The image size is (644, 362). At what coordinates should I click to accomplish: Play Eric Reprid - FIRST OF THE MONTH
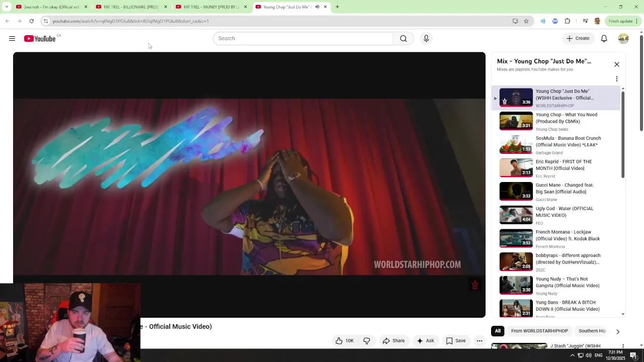tap(556, 168)
